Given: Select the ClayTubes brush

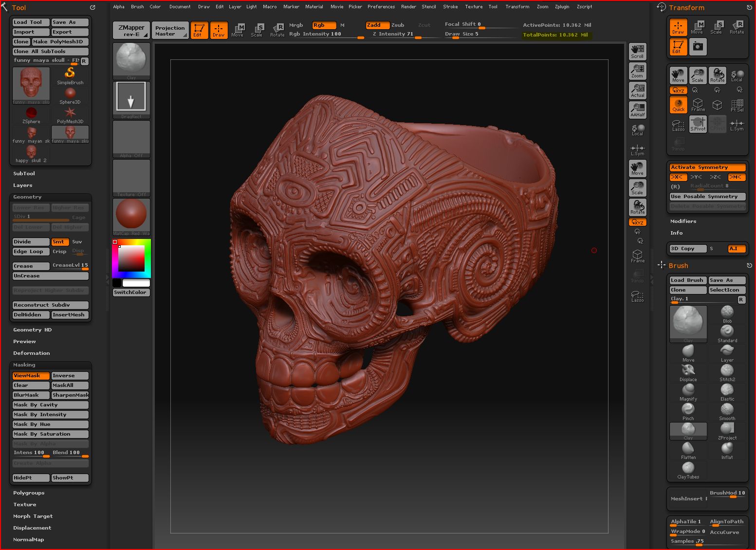Looking at the screenshot, I should 688,470.
